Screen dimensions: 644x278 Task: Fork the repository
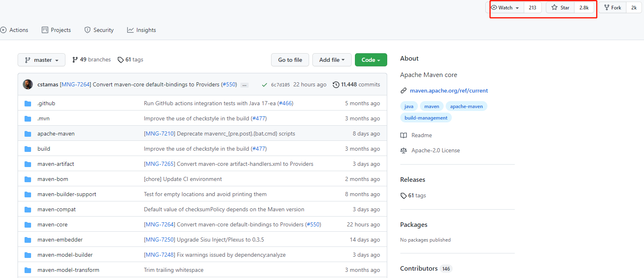tap(613, 8)
